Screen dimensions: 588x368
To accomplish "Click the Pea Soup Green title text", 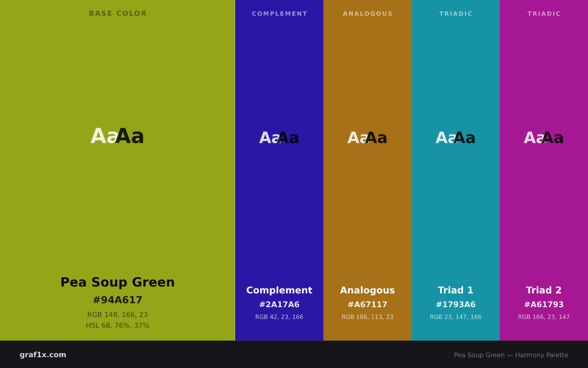I will coord(118,283).
